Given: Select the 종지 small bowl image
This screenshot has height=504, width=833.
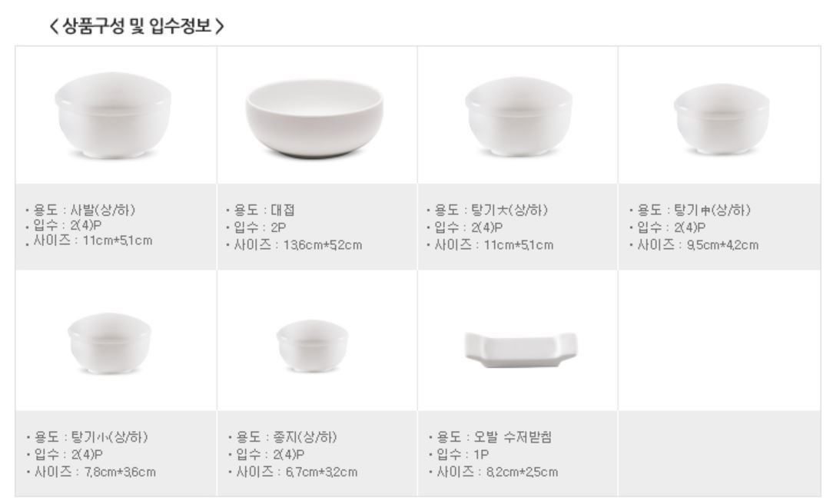Looking at the screenshot, I should point(313,344).
